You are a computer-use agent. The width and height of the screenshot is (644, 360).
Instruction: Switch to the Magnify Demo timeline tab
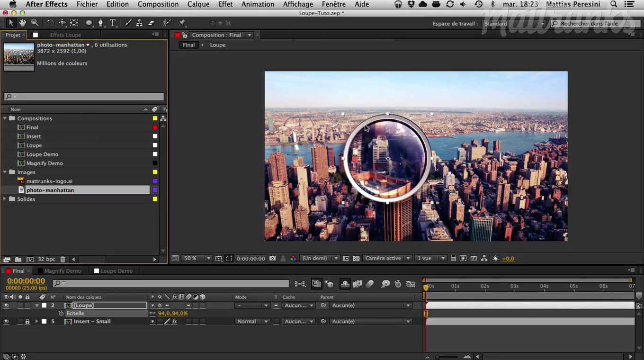[62, 271]
